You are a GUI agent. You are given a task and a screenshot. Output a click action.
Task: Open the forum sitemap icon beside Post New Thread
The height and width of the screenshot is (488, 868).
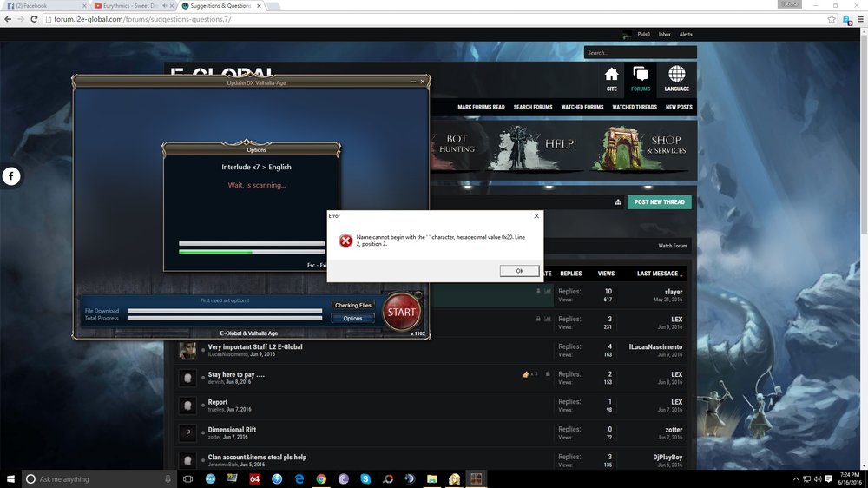pos(618,202)
